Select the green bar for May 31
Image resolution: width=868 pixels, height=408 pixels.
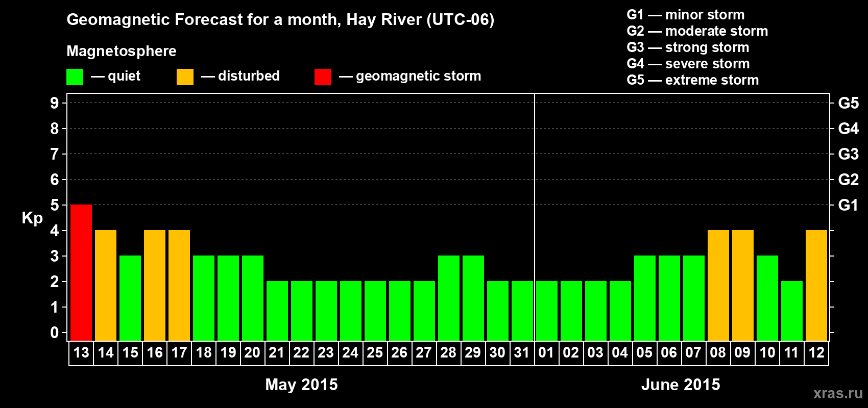(522, 311)
